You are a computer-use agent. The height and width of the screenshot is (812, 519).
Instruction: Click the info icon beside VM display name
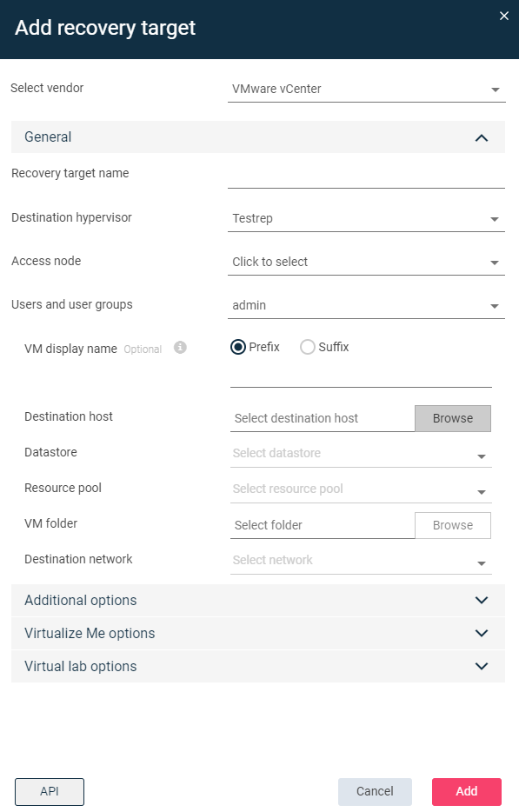pyautogui.click(x=180, y=348)
